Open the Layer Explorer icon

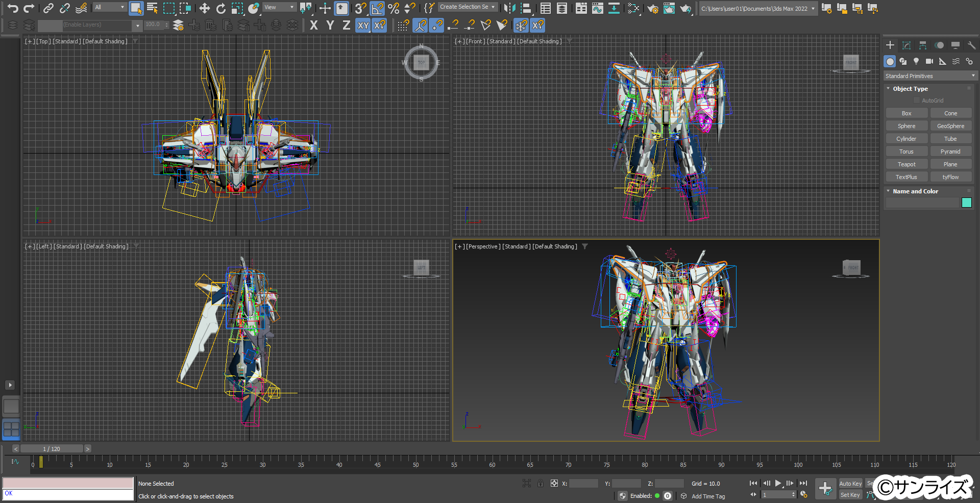pos(562,8)
